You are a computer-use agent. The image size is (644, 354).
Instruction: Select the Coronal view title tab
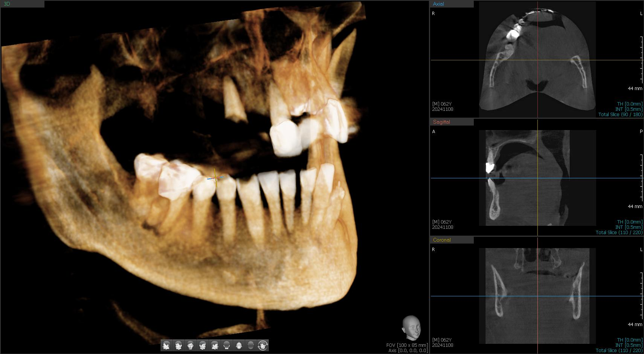click(442, 240)
